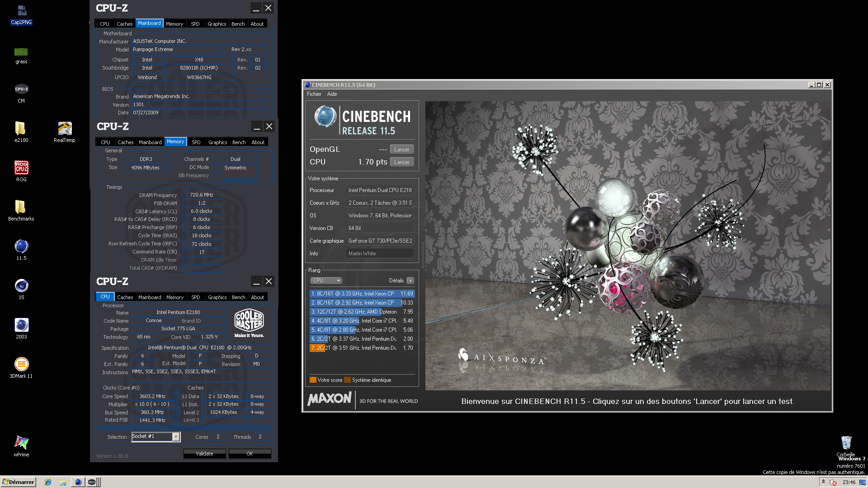This screenshot has height=488, width=868.
Task: Launch RealTemp from desktop
Action: click(x=65, y=132)
